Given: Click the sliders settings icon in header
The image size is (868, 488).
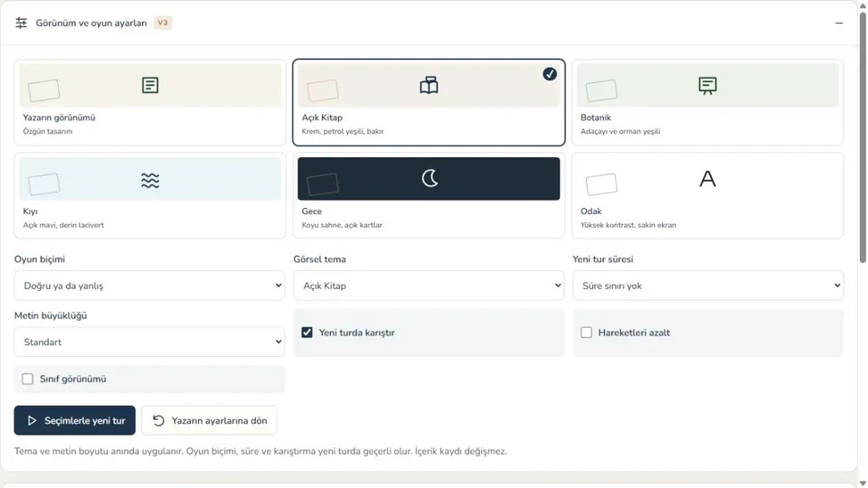Looking at the screenshot, I should click(21, 23).
